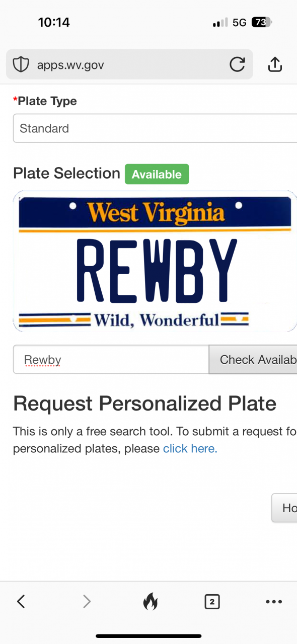
Task: Go back using the left arrow icon
Action: (x=21, y=601)
